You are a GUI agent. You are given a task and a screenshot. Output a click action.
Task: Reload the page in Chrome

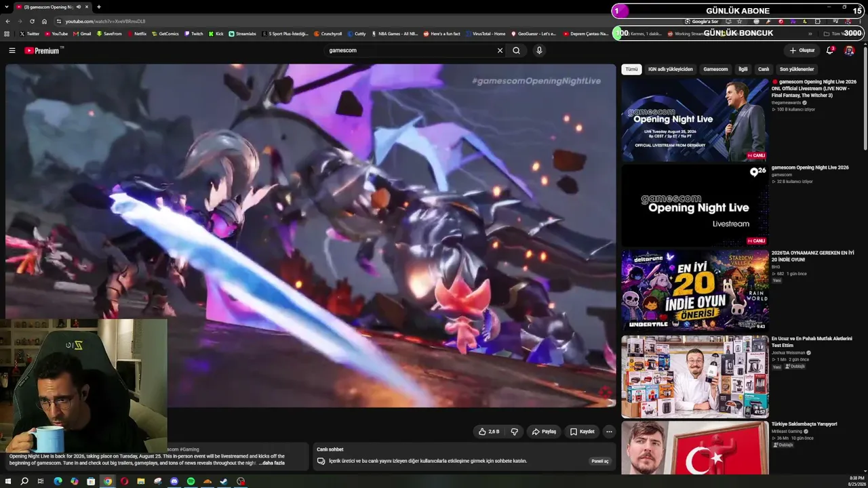32,21
